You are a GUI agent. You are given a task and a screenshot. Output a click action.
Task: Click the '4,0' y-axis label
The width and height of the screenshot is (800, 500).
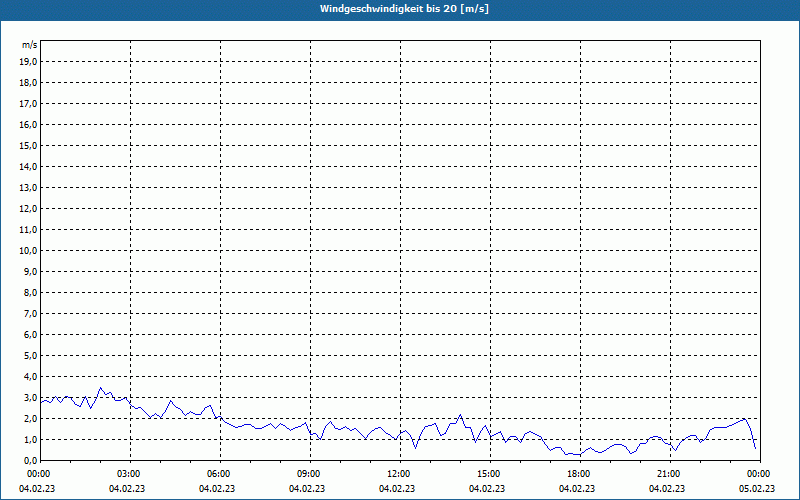31,377
